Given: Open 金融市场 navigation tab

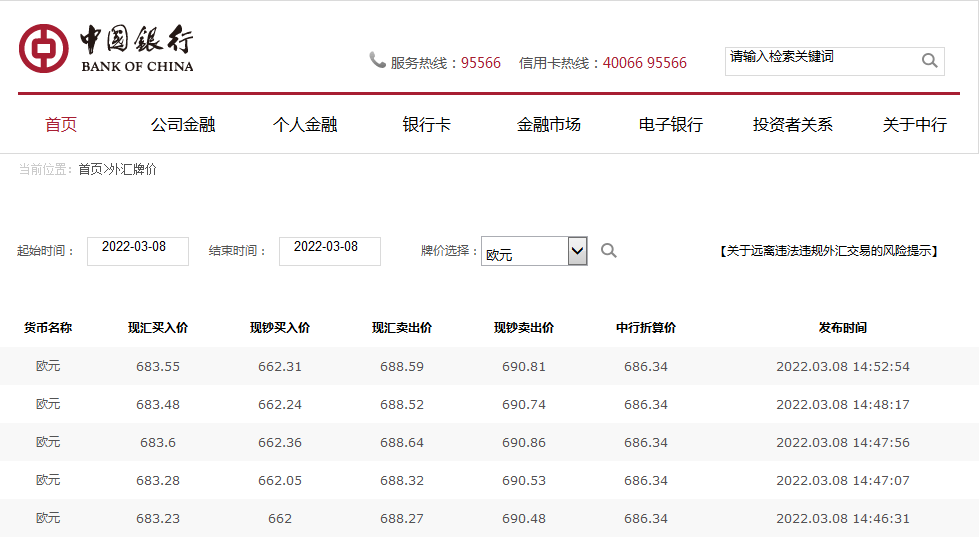Looking at the screenshot, I should coord(549,125).
